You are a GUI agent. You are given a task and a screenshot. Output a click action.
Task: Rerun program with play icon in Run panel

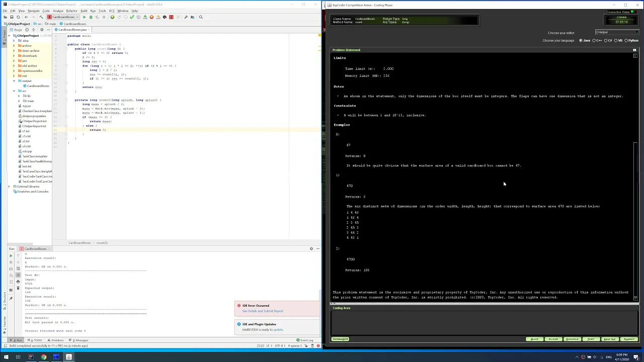coord(11,256)
